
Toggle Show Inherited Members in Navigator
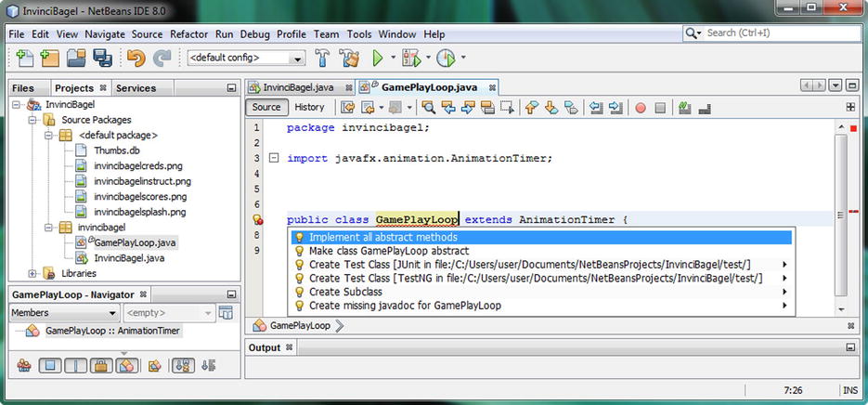(24, 365)
